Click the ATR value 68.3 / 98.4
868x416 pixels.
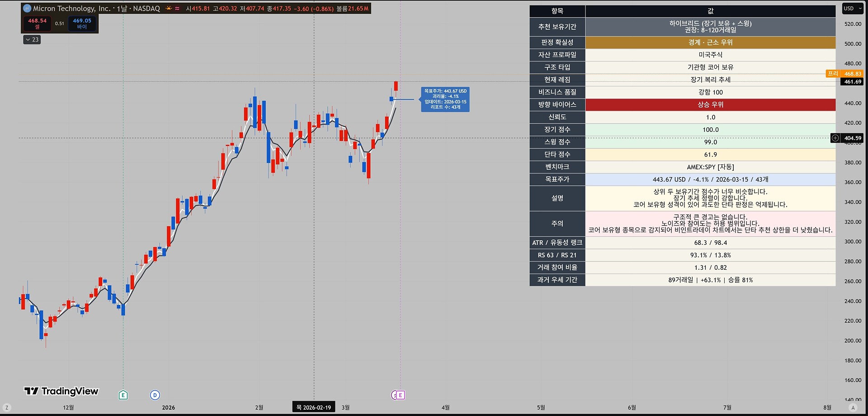coord(711,243)
